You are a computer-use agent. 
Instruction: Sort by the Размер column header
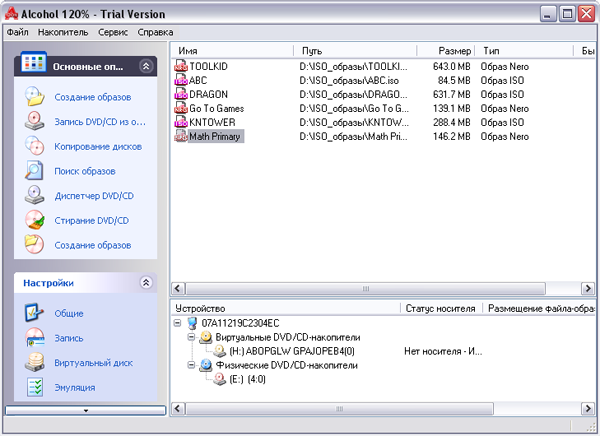click(446, 51)
